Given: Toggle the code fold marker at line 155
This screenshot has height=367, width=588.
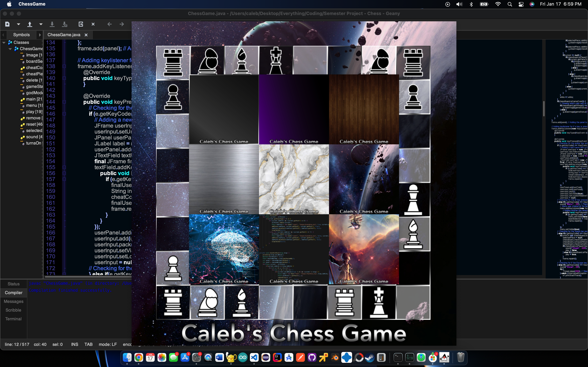Looking at the screenshot, I should click(64, 167).
